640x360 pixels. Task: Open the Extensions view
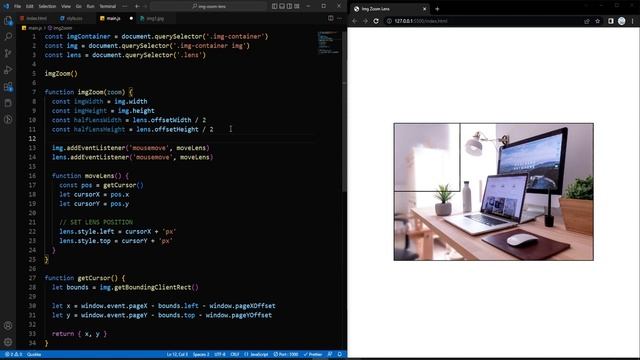8,87
